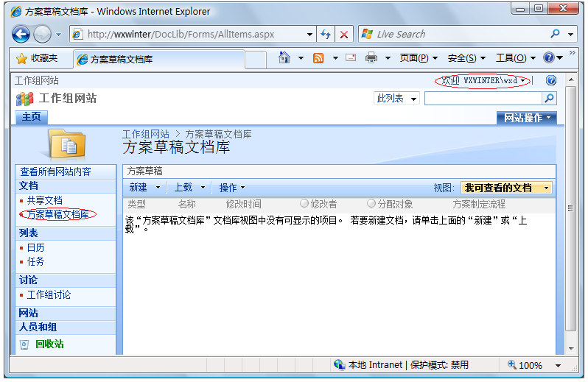
Task: Click the page icon in address bar
Action: pos(77,35)
